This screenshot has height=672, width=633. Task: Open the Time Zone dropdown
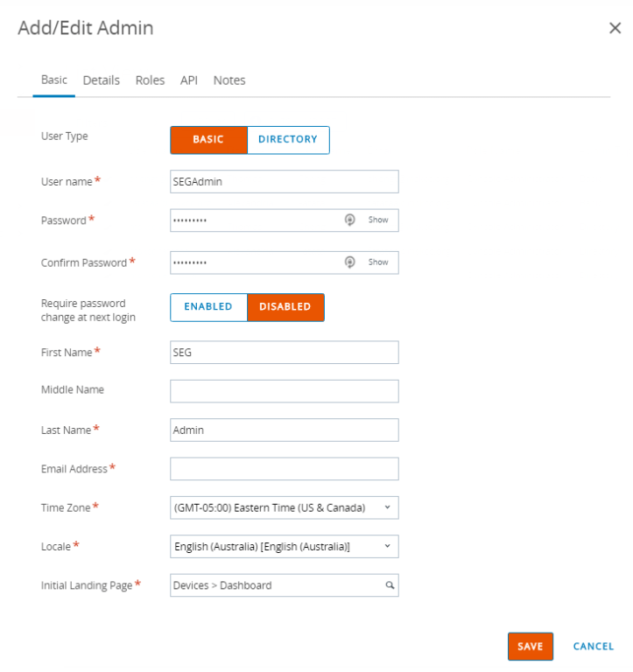click(x=284, y=507)
